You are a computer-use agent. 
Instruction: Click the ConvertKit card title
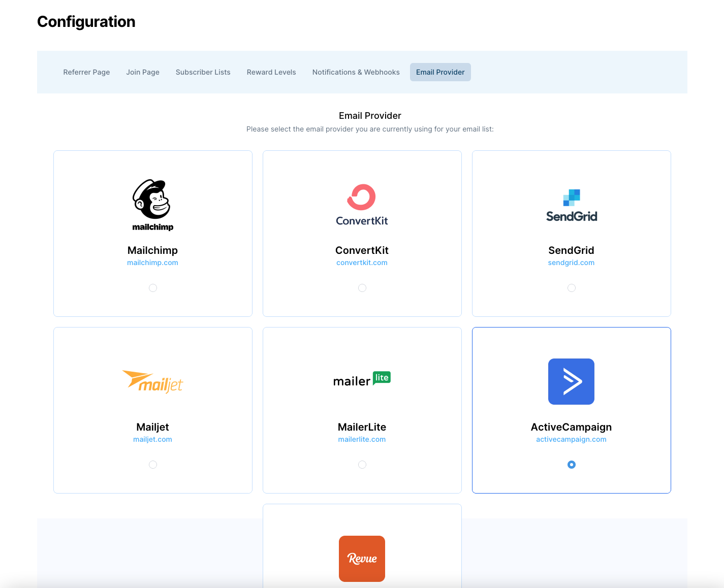[362, 250]
